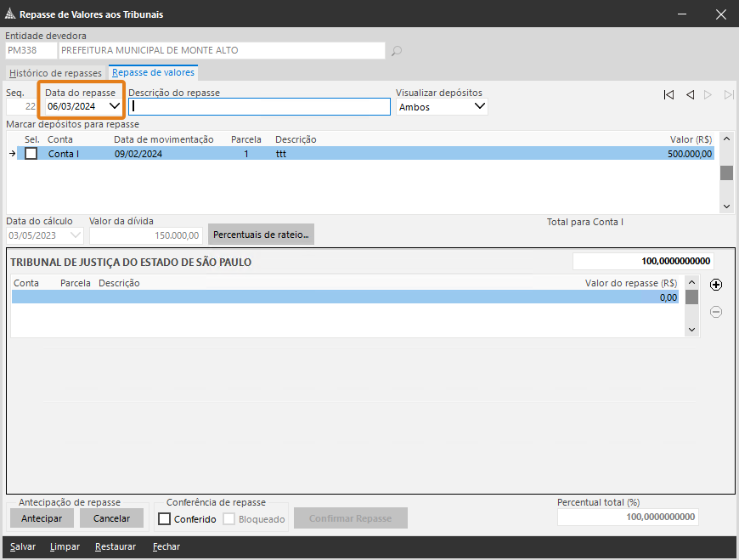
Task: Open the Data do cálculo dropdown
Action: pyautogui.click(x=76, y=235)
